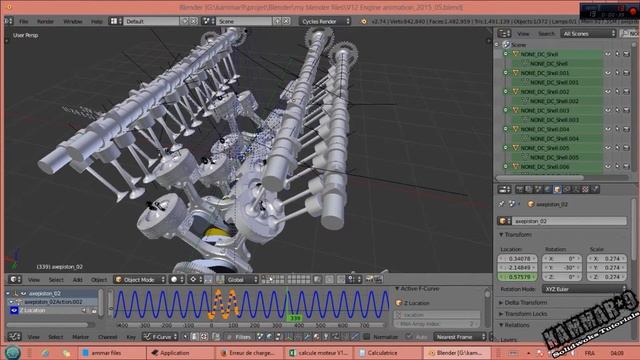Hide NONE_DC_Shell.003 with its eye icon

608,110
